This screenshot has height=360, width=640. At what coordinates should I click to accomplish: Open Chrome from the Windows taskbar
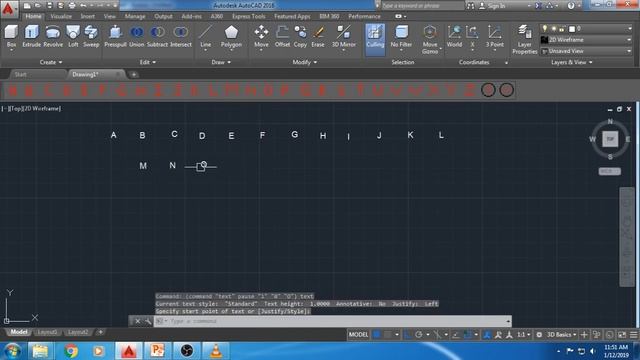71,351
